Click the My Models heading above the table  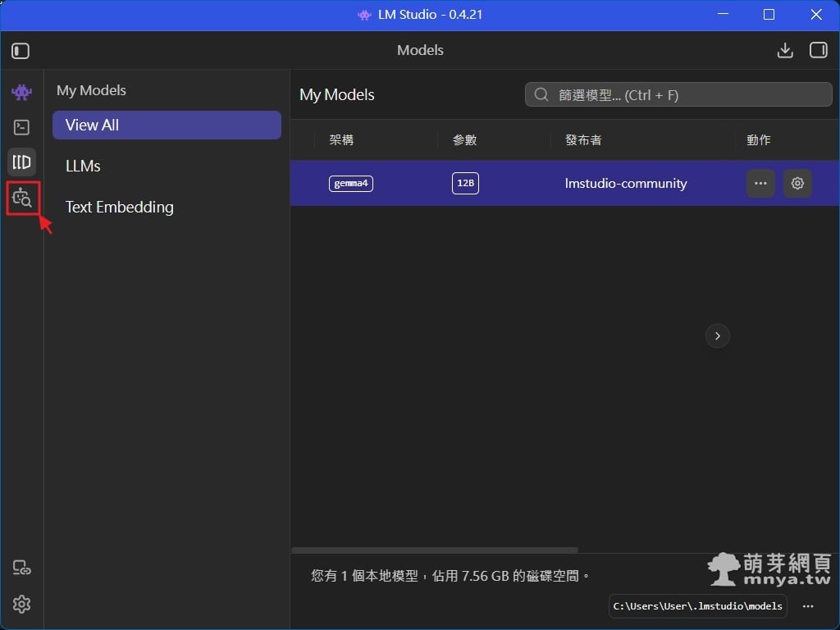337,95
